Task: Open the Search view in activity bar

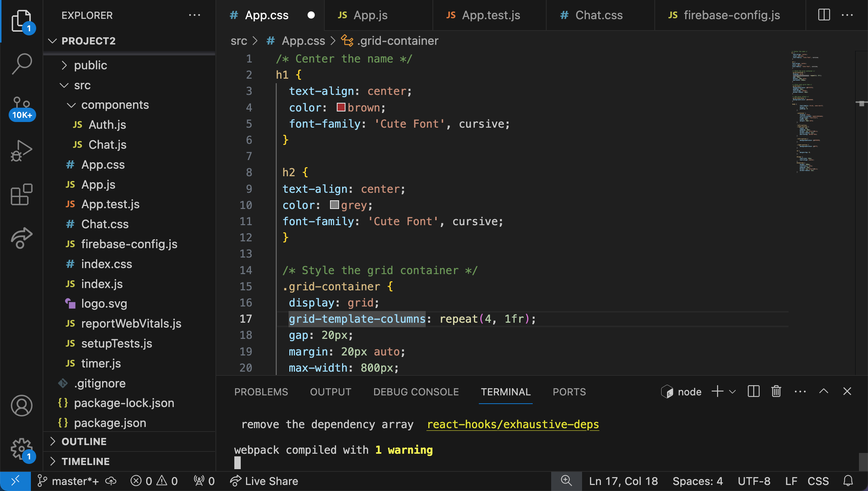Action: tap(21, 63)
